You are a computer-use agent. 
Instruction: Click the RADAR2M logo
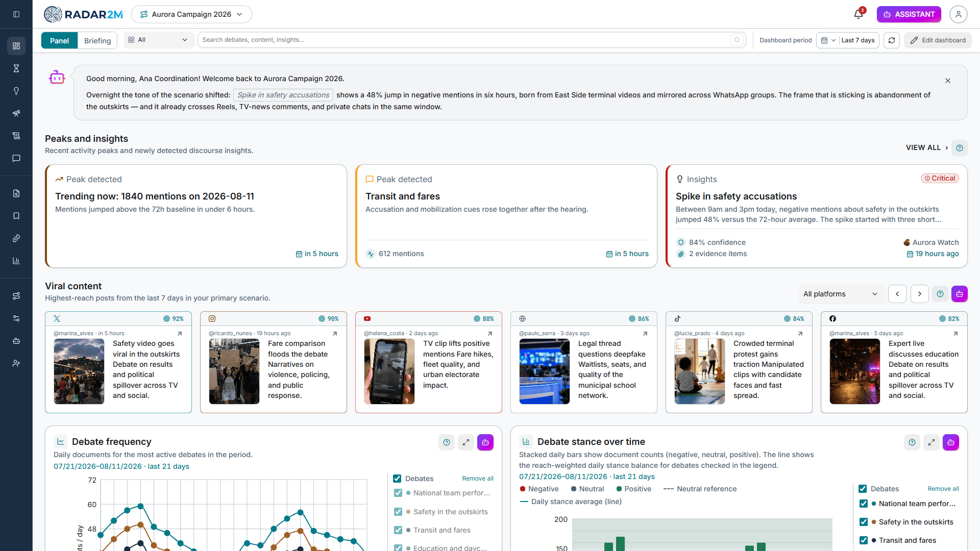tap(83, 14)
